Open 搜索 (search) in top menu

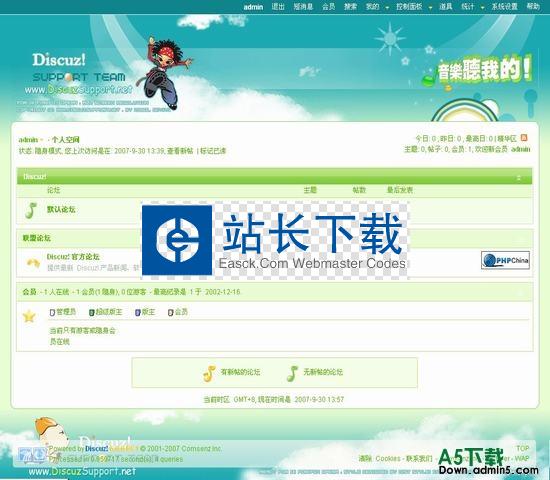click(x=350, y=6)
